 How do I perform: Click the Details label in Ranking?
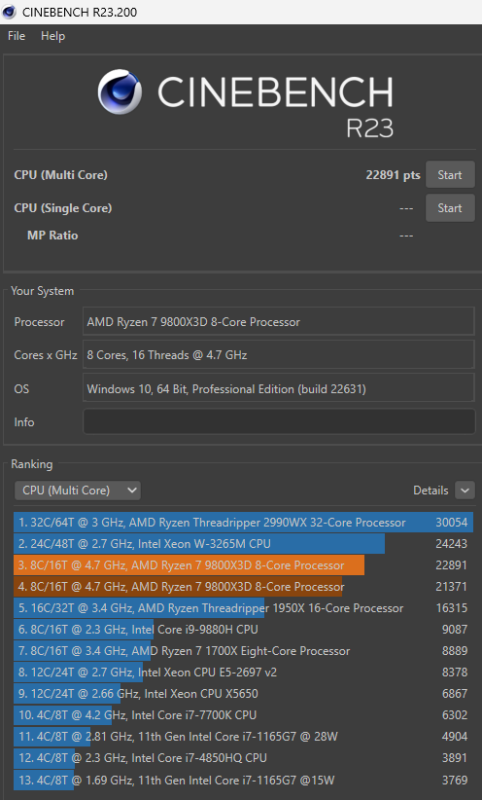(430, 490)
